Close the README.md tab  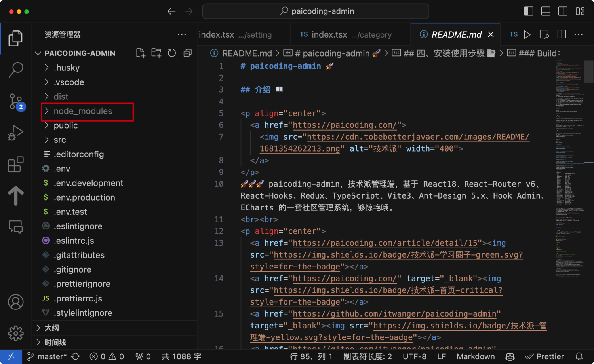click(x=491, y=34)
